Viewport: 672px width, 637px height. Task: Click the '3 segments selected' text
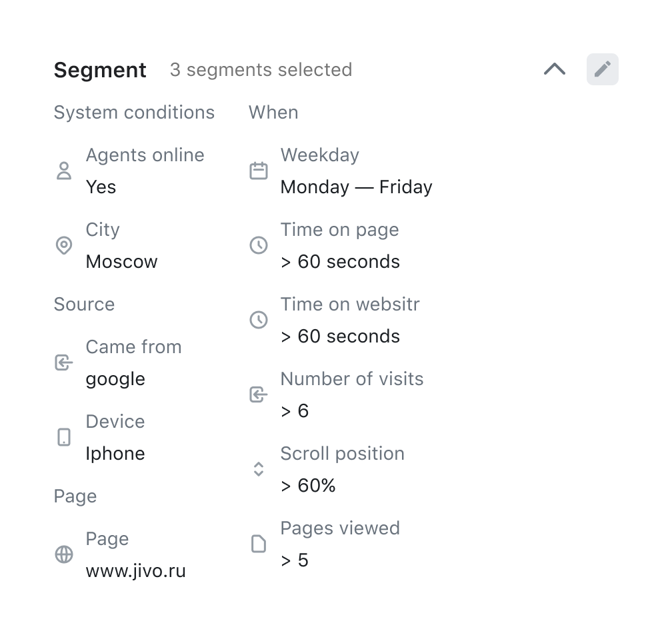pos(261,70)
